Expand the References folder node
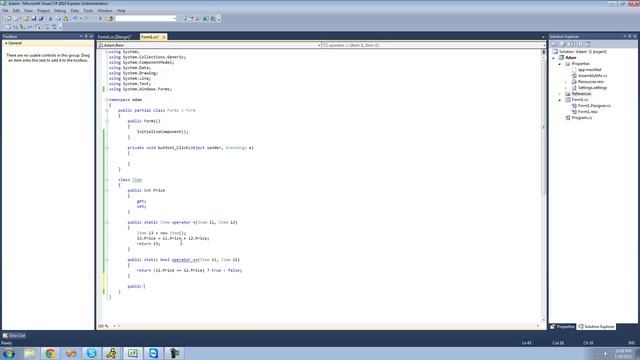The image size is (640, 360). [560, 94]
